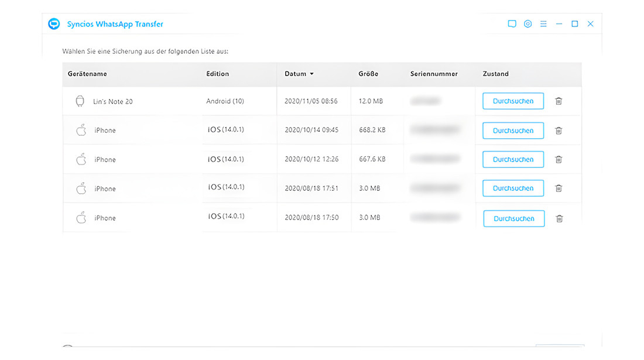Click the Android device icon of Lin's Note 20

[x=80, y=101]
